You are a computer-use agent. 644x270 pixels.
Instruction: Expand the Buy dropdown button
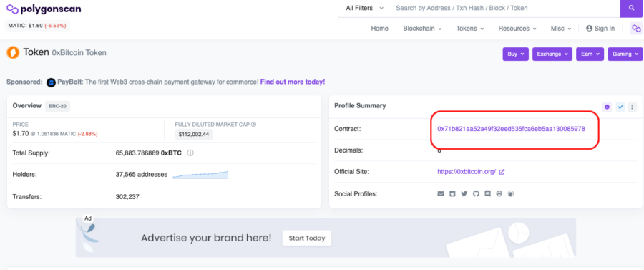(515, 54)
